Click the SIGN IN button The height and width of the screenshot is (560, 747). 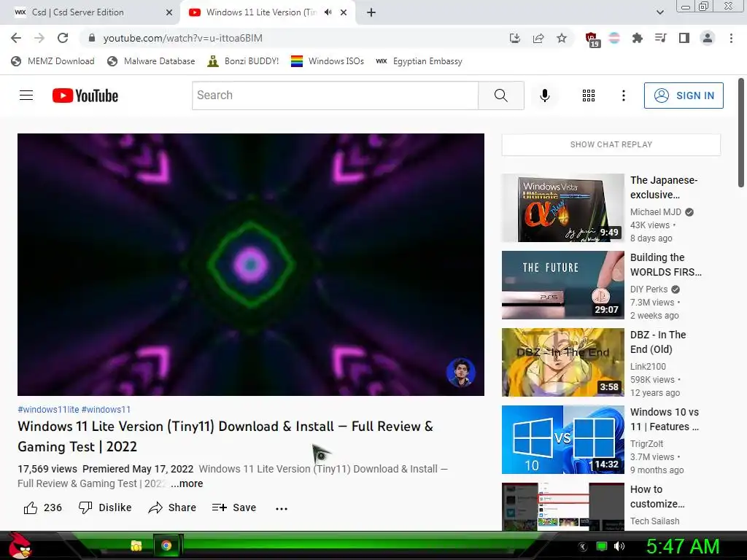pyautogui.click(x=684, y=96)
